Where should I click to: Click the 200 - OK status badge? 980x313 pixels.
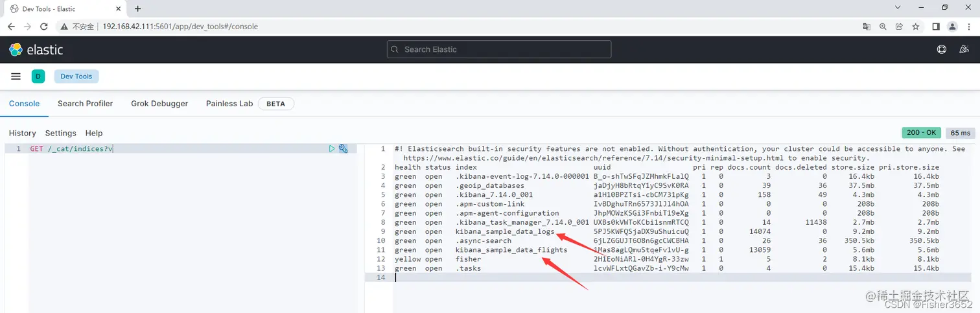coord(922,133)
